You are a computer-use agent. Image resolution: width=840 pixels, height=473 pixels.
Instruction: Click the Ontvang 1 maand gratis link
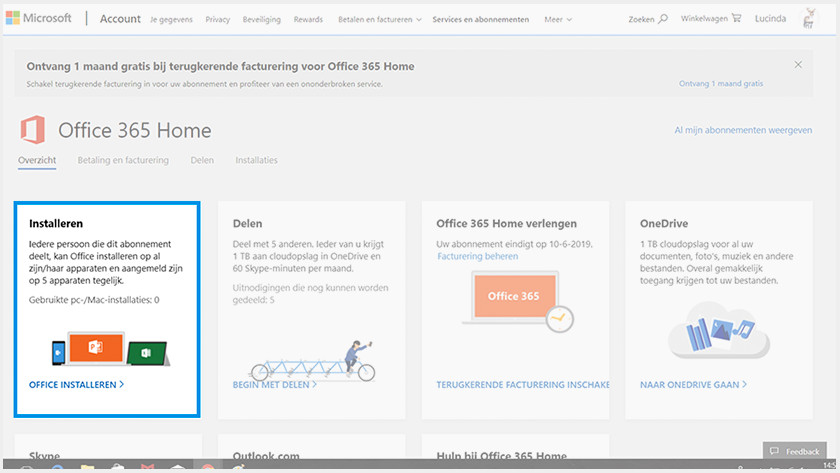click(721, 84)
